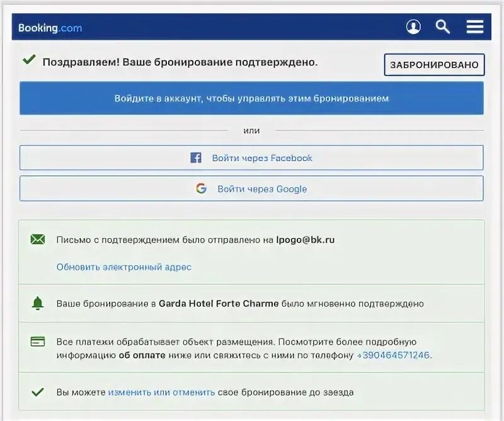Select the Garda Hotel Forte Charme name
The image size is (504, 421).
click(219, 304)
